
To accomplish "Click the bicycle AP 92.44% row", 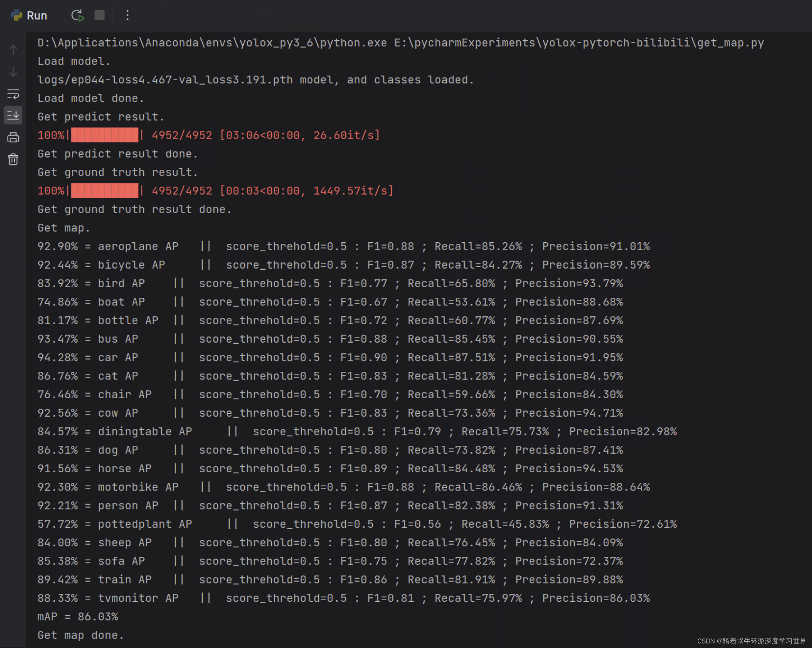I will click(x=344, y=265).
